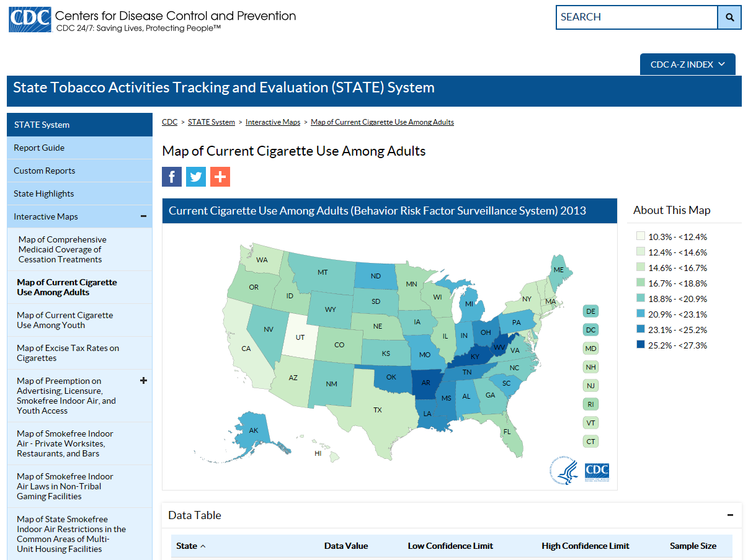Click the CDC logo under the map

pyautogui.click(x=597, y=471)
